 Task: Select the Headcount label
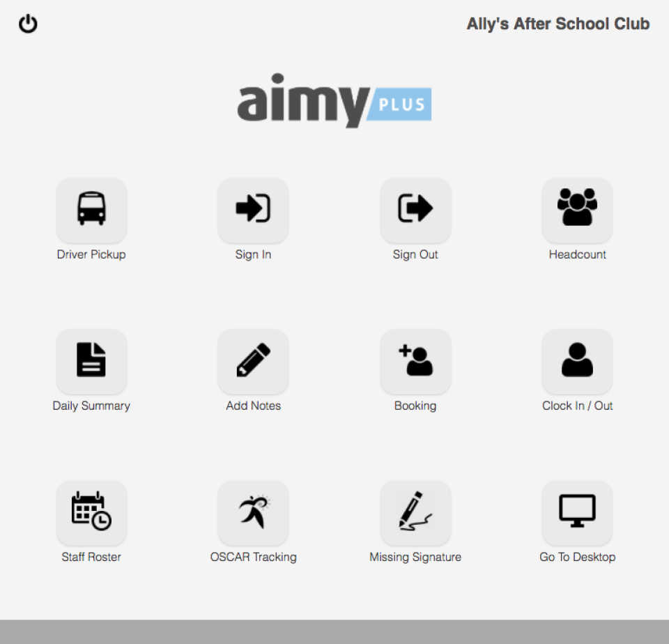[577, 254]
